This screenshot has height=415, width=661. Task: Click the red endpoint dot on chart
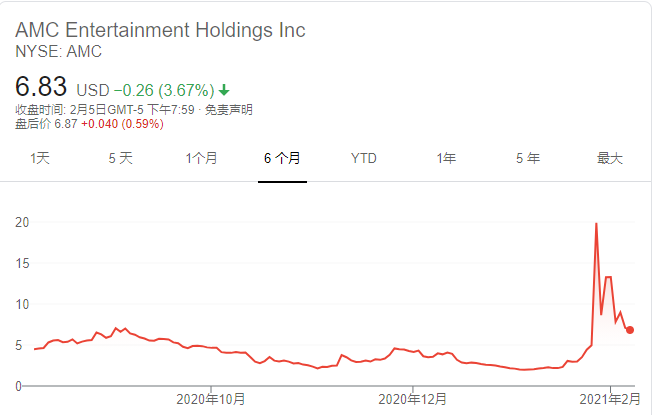[x=630, y=330]
